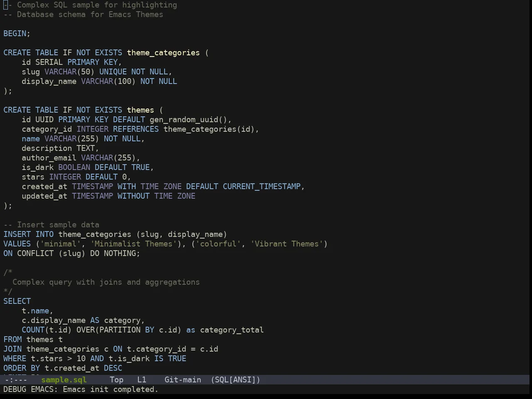Image resolution: width=532 pixels, height=399 pixels.
Task: Click the -:--- buffer status indicators
Action: [16, 379]
